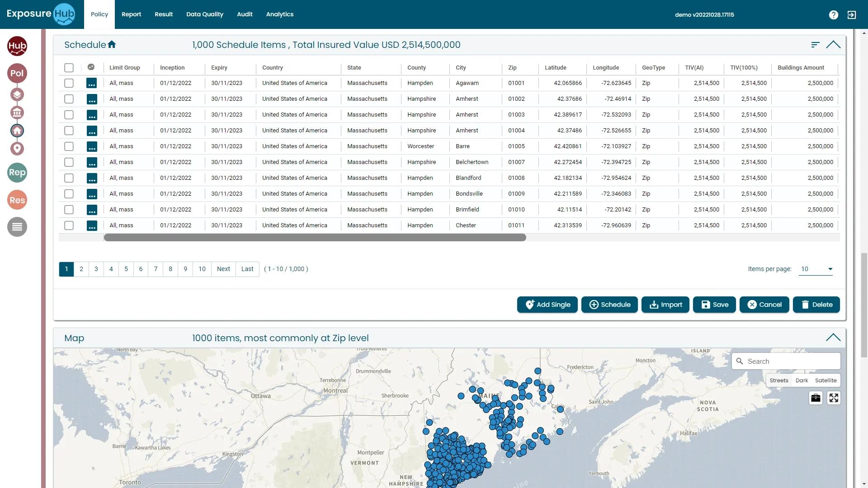Screen dimensions: 868x488
Task: Select the location pin sidebar icon
Action: tap(17, 149)
